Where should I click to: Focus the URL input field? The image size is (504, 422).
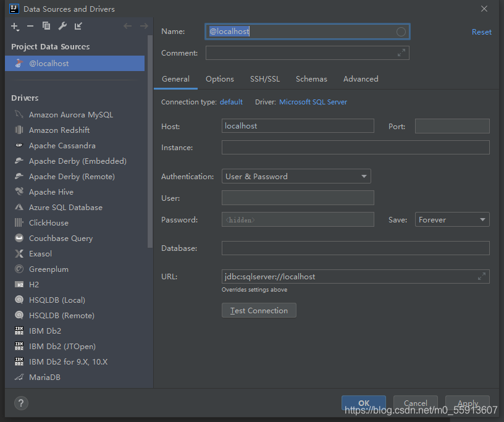(356, 276)
